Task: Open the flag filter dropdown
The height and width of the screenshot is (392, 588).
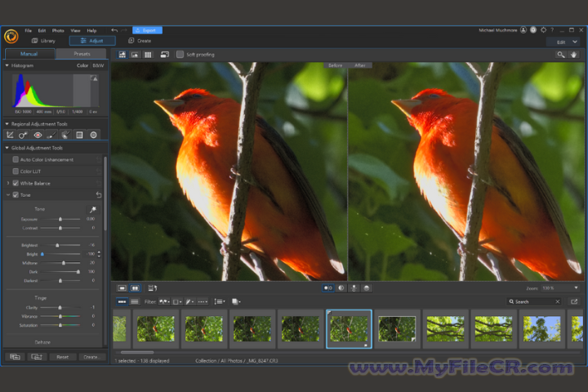Action: point(164,301)
